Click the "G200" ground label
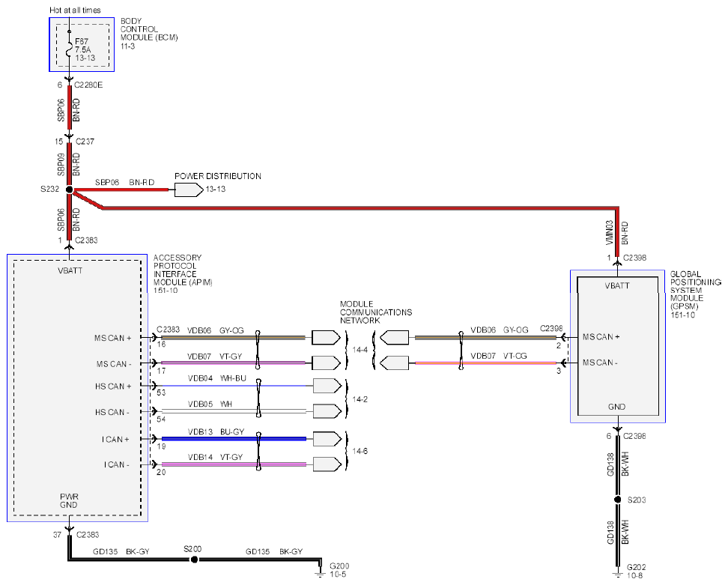 point(339,566)
